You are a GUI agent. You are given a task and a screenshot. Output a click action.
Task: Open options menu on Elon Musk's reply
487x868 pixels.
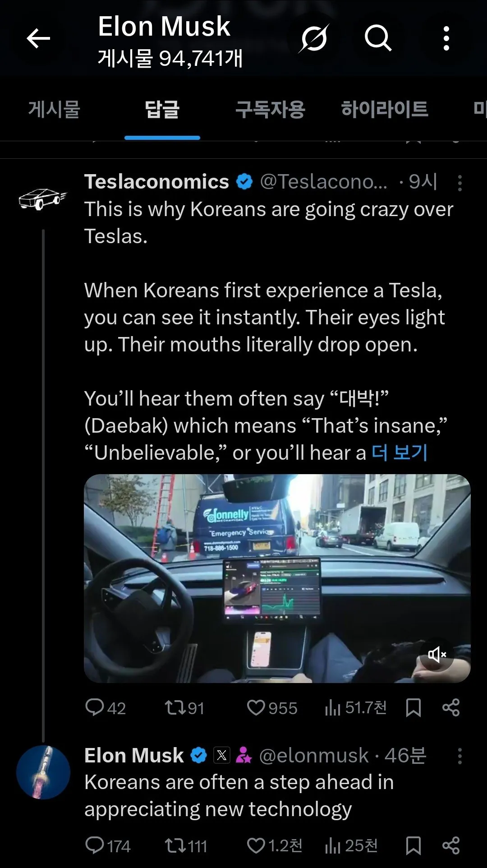[x=459, y=756]
